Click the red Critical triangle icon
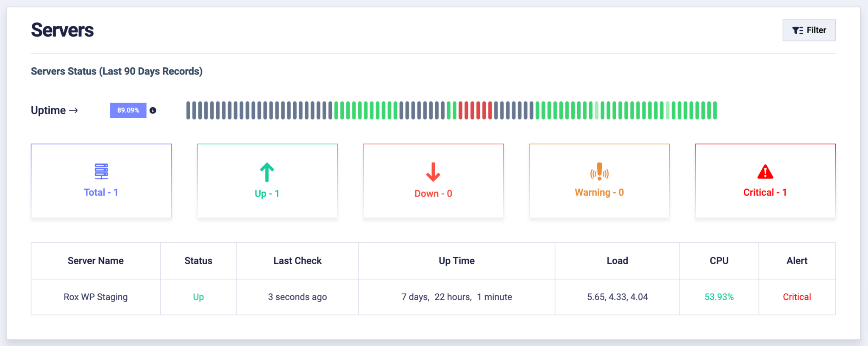This screenshot has width=868, height=346. coord(765,172)
